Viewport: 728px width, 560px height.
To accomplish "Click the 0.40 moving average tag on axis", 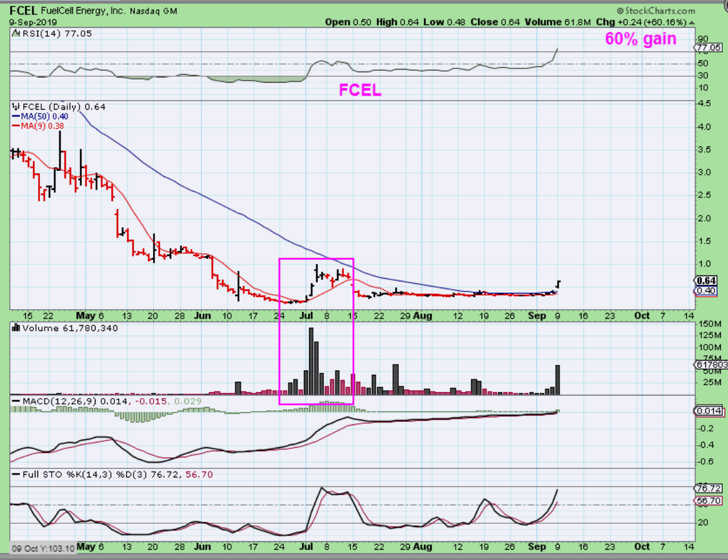I will (x=705, y=291).
